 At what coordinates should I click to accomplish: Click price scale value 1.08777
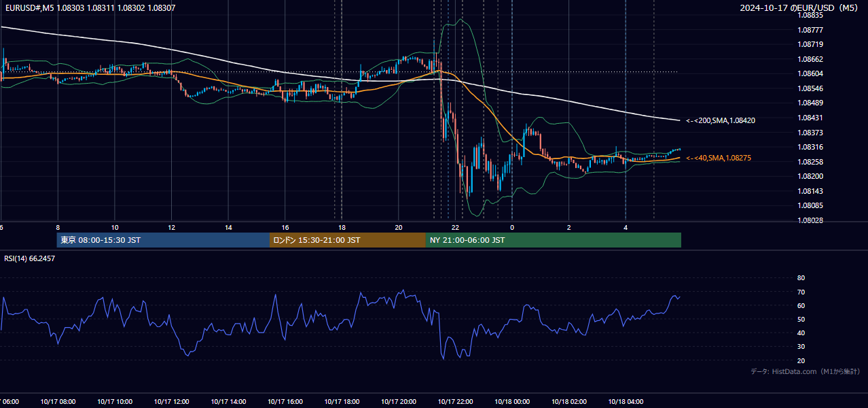(810, 30)
